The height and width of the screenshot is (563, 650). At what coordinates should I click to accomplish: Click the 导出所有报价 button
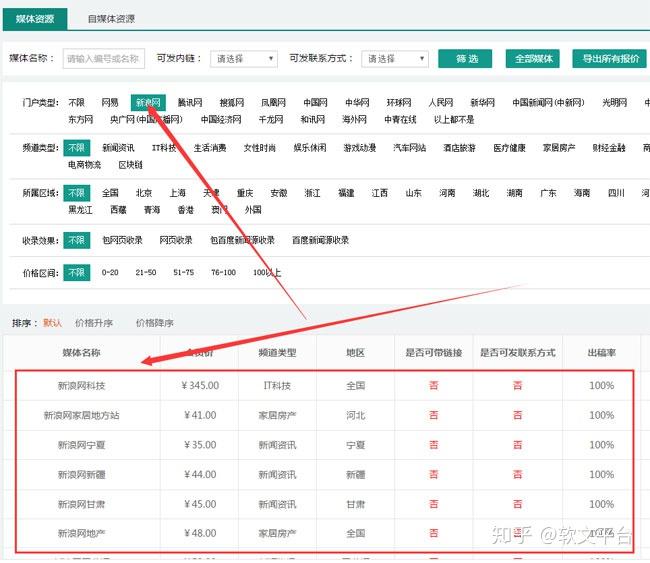(x=609, y=58)
